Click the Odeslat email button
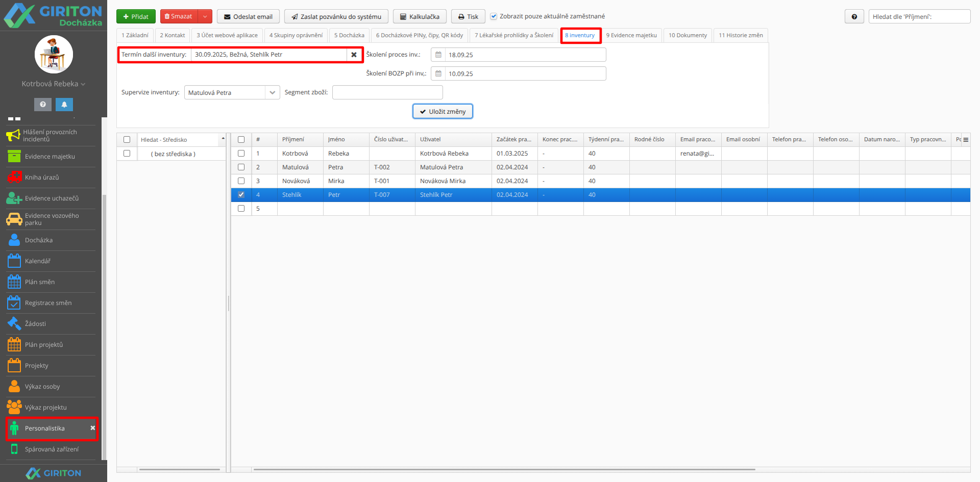980x482 pixels. point(248,17)
